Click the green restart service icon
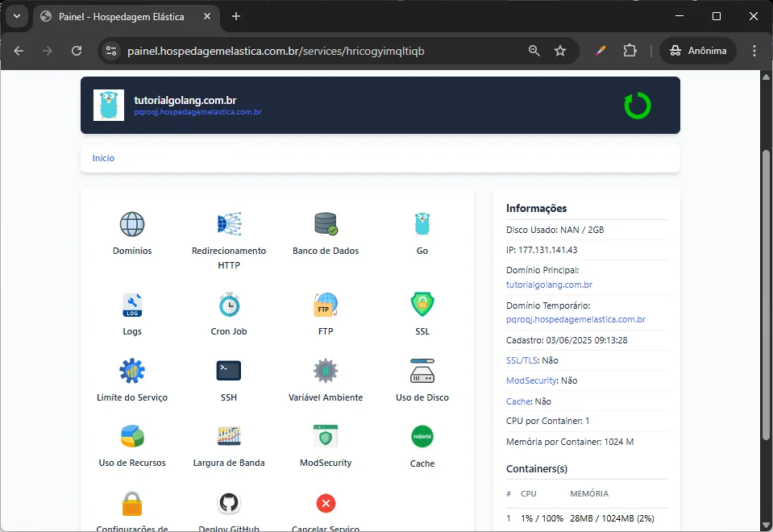Viewport: 773px width, 532px height. (638, 106)
